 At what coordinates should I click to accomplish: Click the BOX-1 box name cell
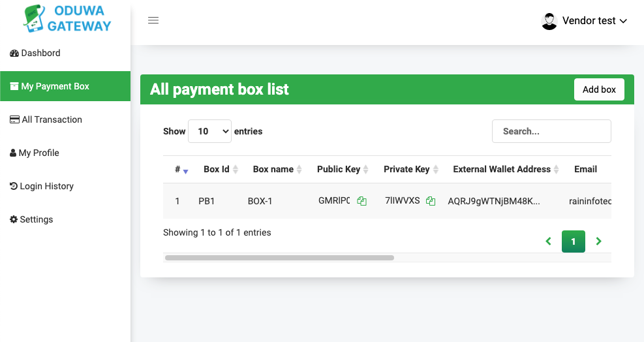click(260, 202)
